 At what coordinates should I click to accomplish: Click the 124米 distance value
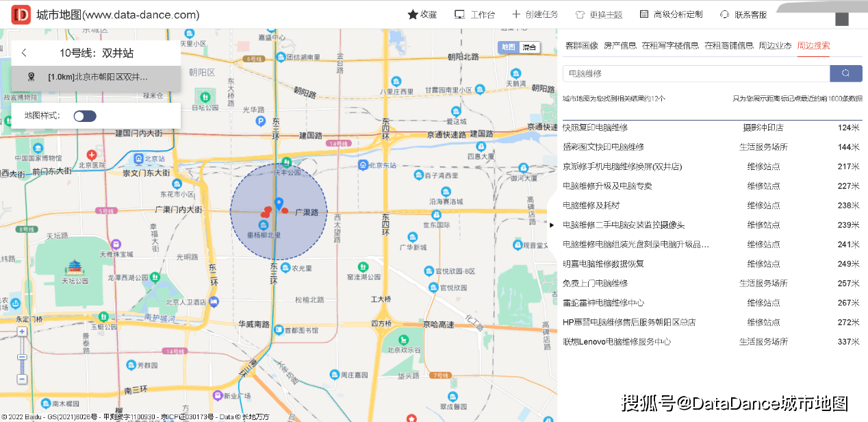[849, 127]
